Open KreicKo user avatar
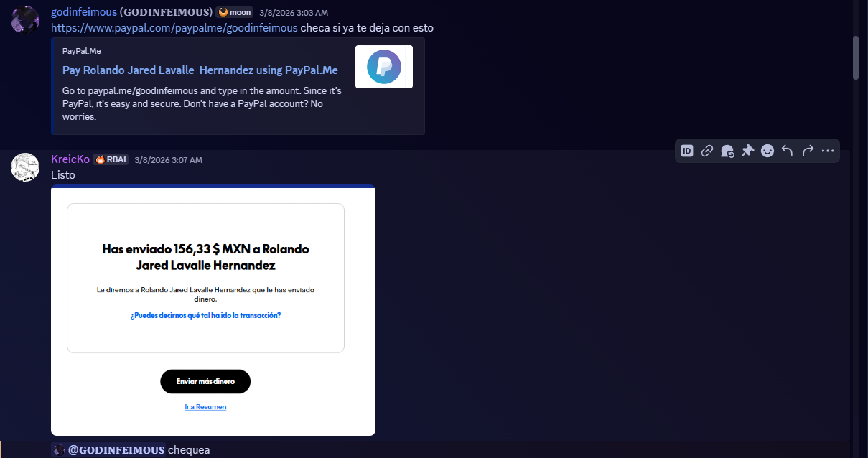This screenshot has width=868, height=458. tap(24, 167)
